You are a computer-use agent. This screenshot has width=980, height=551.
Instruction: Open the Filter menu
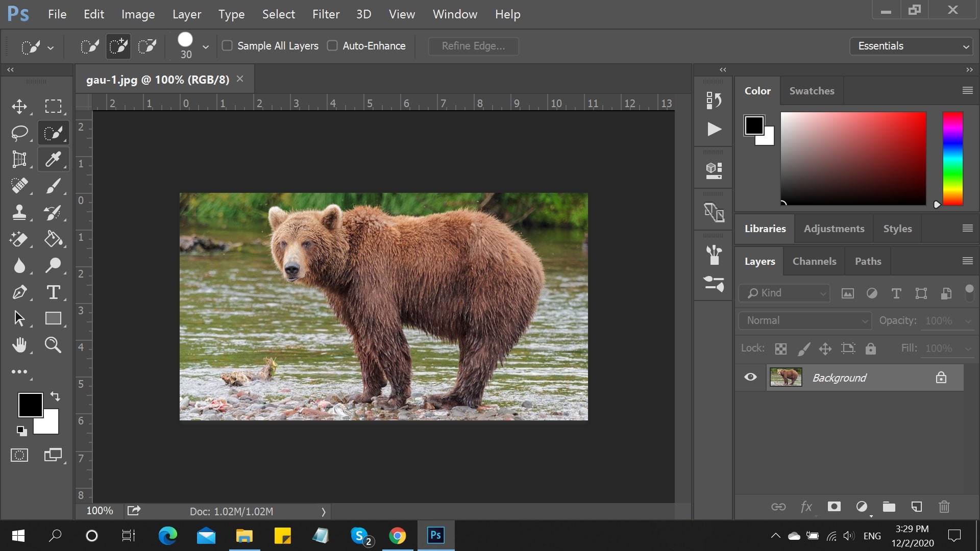[x=326, y=14]
